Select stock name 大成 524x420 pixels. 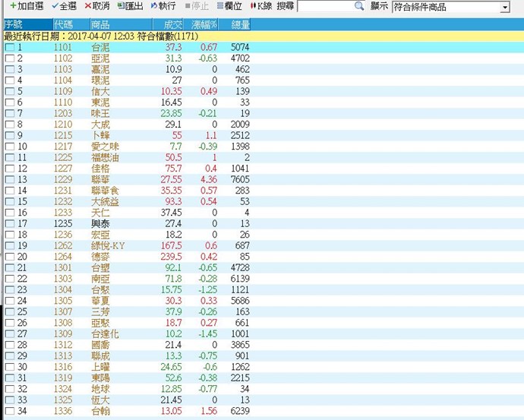(x=100, y=125)
